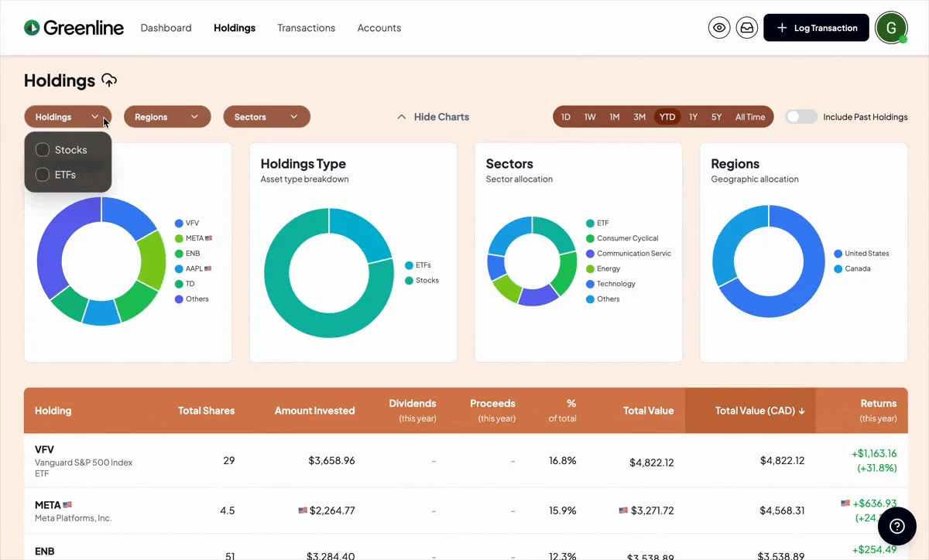This screenshot has width=929, height=560.
Task: Open VFV holding row
Action: point(465,460)
